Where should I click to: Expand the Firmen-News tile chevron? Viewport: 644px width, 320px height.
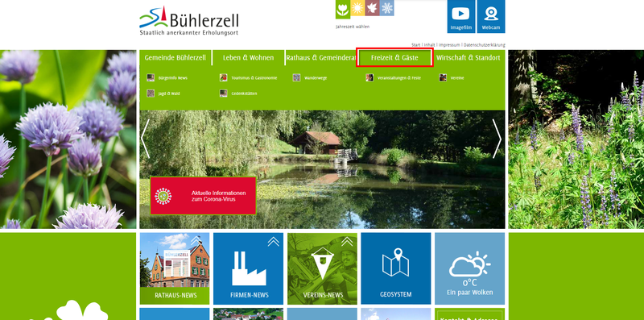click(273, 242)
